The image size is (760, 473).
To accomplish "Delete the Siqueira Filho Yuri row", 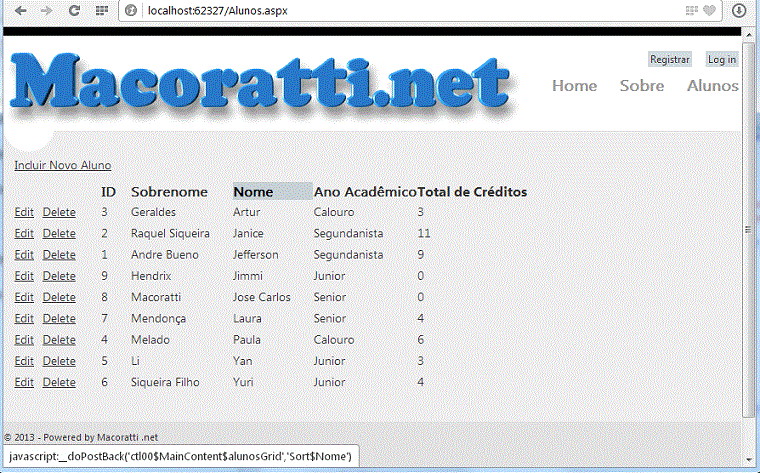I will [59, 383].
